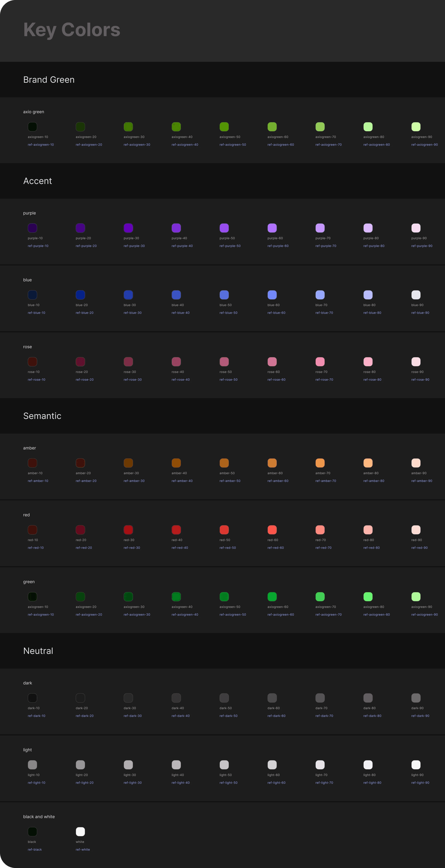
Task: Click the Semantic section heading
Action: (x=42, y=416)
